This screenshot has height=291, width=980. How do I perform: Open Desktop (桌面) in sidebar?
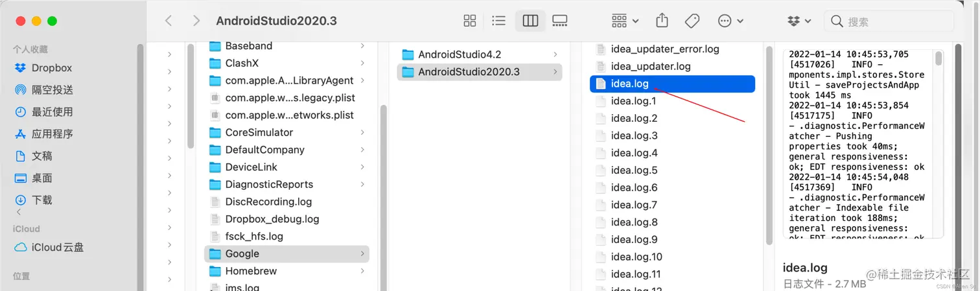point(33,178)
